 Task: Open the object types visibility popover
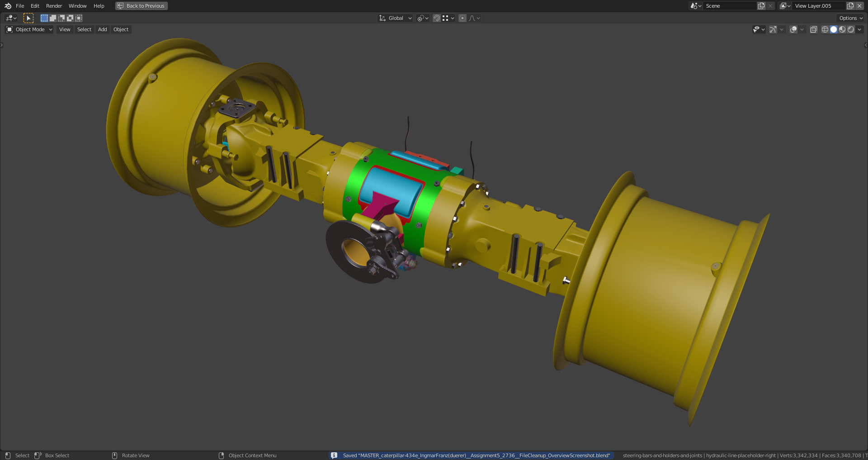(x=759, y=29)
